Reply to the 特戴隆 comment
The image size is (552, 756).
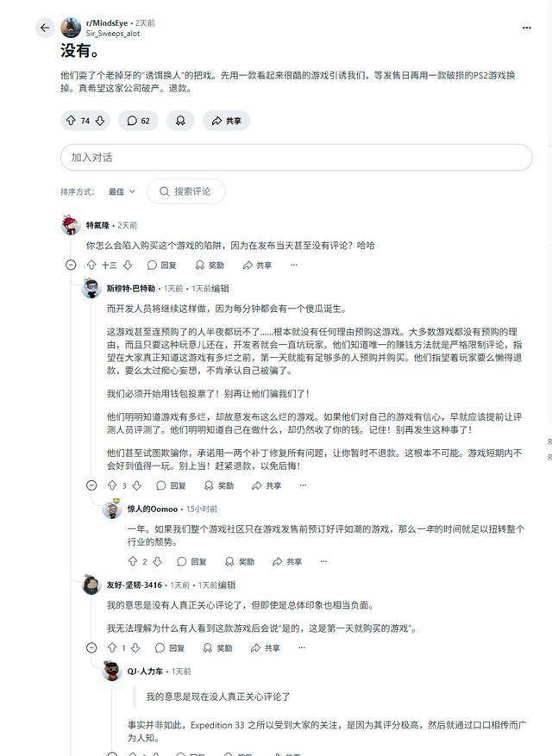point(161,266)
